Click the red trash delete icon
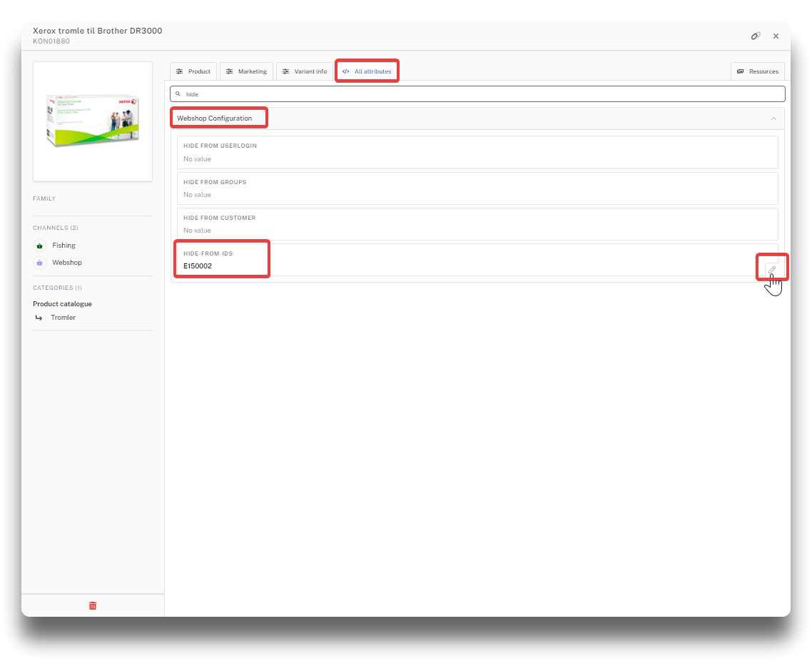812x661 pixels. [x=93, y=605]
